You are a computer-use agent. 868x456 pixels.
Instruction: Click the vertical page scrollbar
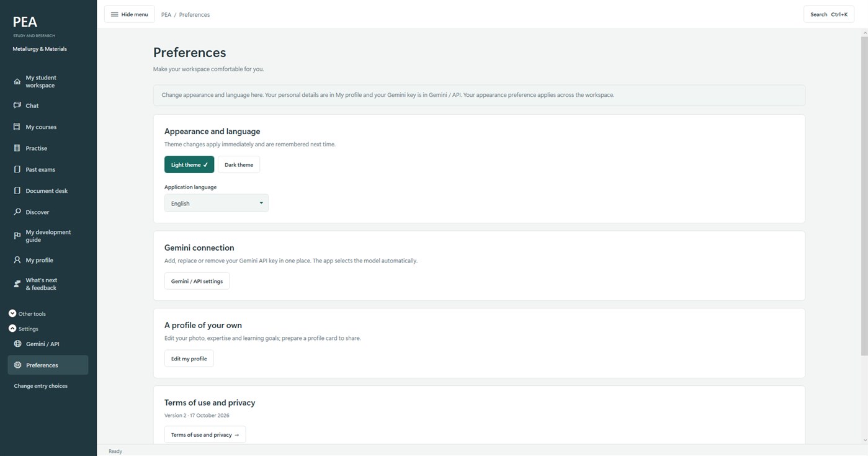[x=864, y=196]
